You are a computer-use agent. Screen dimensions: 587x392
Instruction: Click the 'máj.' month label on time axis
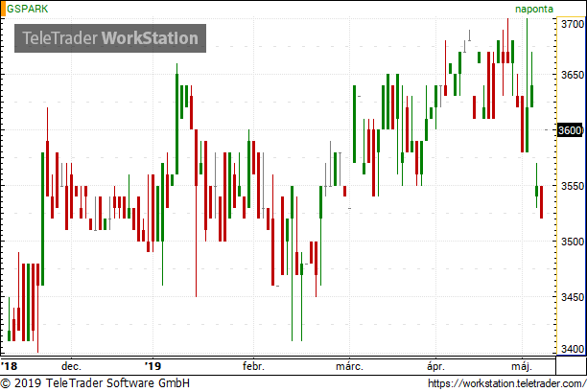pos(522,366)
